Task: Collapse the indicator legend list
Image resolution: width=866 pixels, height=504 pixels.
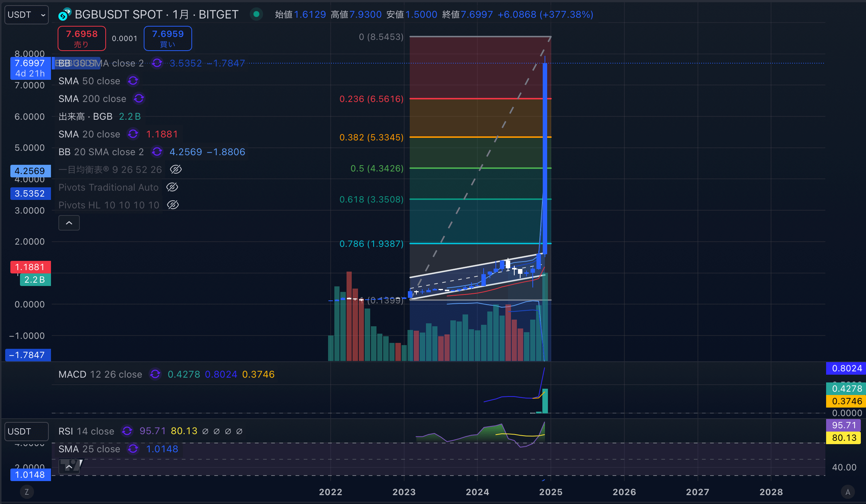Action: 69,223
